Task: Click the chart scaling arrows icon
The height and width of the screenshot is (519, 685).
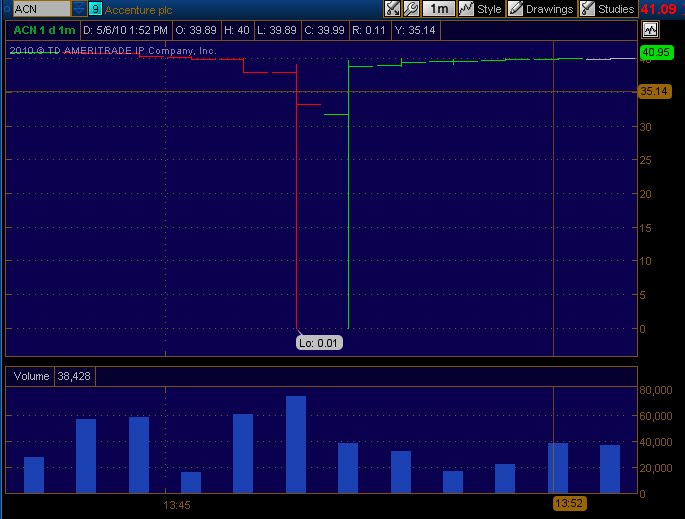Action: click(392, 9)
